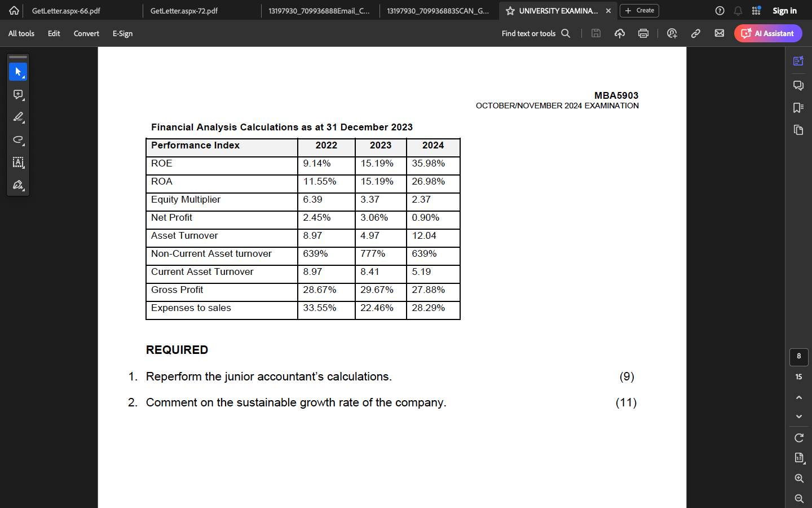Open the Bookmarks panel
This screenshot has width=812, height=508.
(798, 107)
